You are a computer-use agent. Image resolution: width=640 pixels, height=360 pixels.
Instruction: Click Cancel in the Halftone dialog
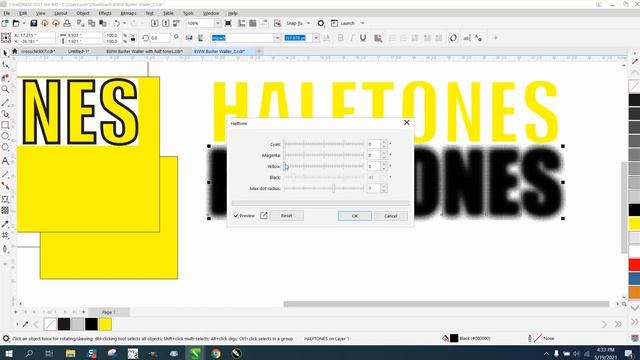point(391,216)
